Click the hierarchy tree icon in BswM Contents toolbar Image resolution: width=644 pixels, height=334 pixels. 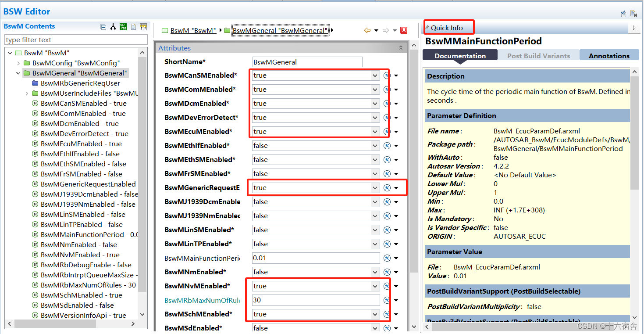[x=113, y=27]
